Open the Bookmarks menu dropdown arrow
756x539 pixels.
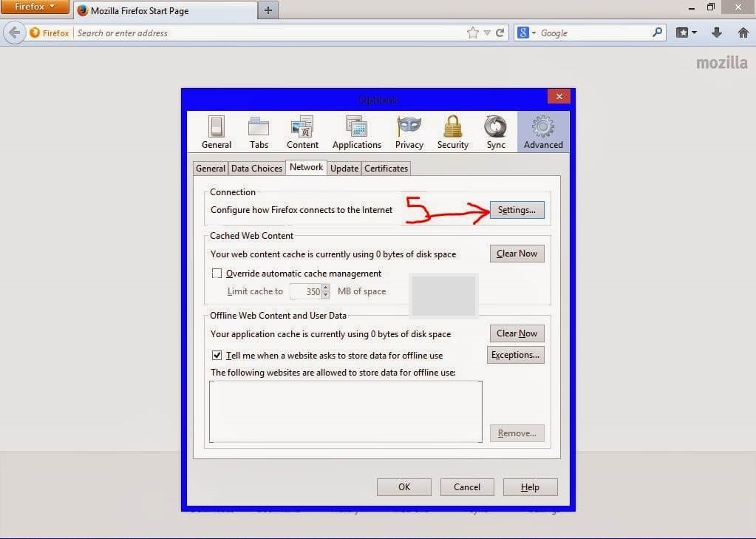click(694, 33)
